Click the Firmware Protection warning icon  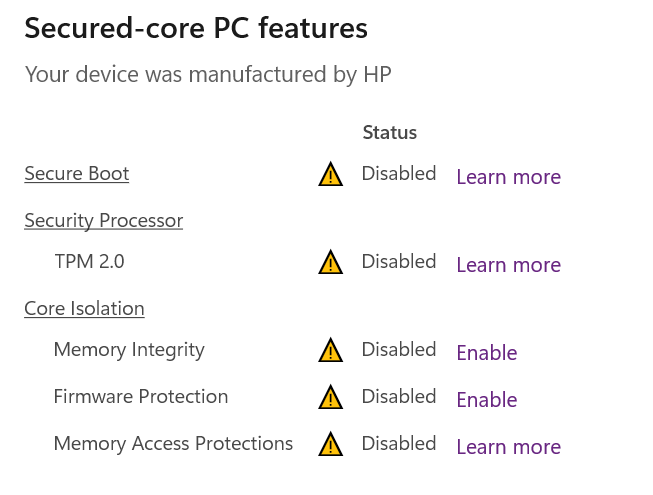click(331, 397)
